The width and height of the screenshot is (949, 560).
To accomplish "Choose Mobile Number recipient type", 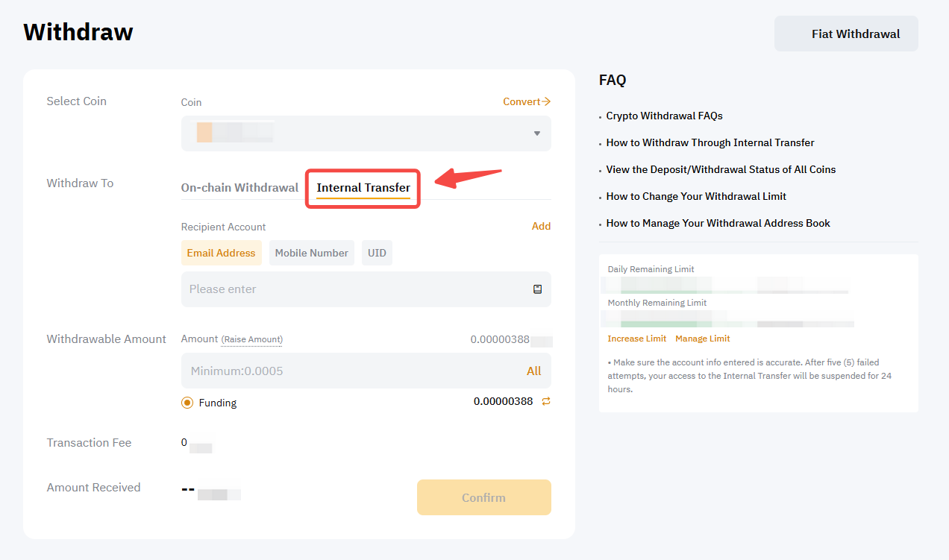I will pyautogui.click(x=311, y=253).
